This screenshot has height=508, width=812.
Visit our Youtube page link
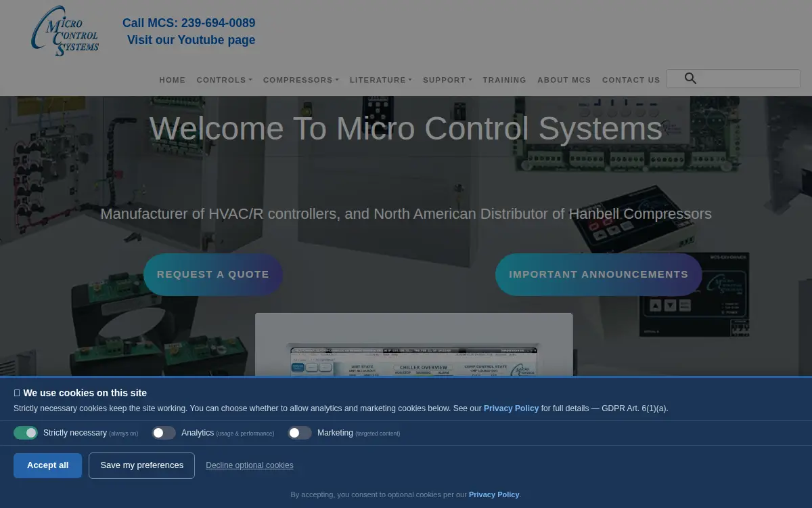[191, 40]
